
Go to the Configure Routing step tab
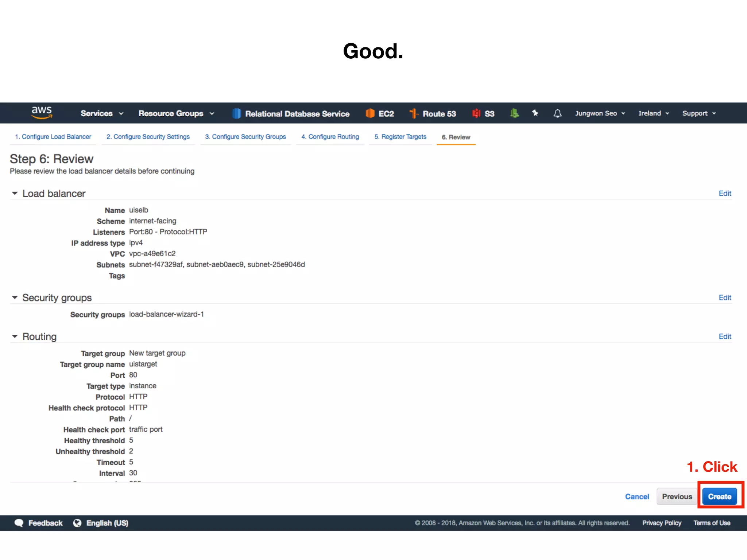330,137
